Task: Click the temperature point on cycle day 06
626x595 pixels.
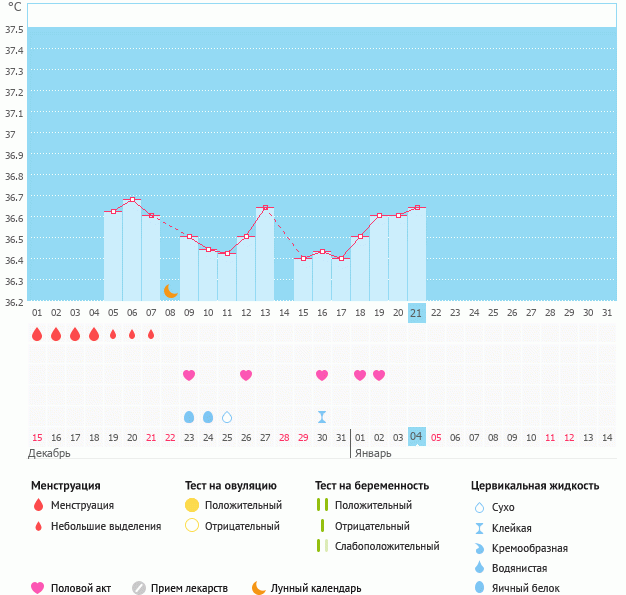Action: [132, 200]
